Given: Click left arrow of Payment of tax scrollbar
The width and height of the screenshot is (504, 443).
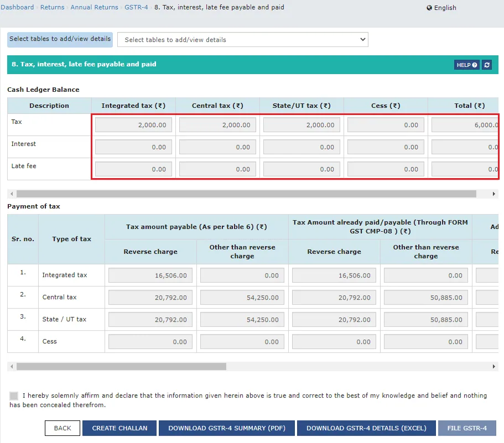Looking at the screenshot, I should [x=12, y=366].
